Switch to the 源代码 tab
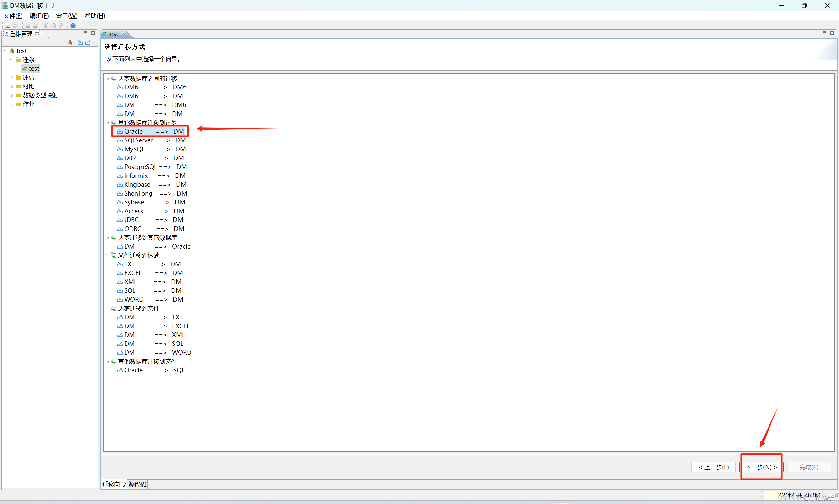Viewport: 839px width, 504px height. [x=137, y=484]
